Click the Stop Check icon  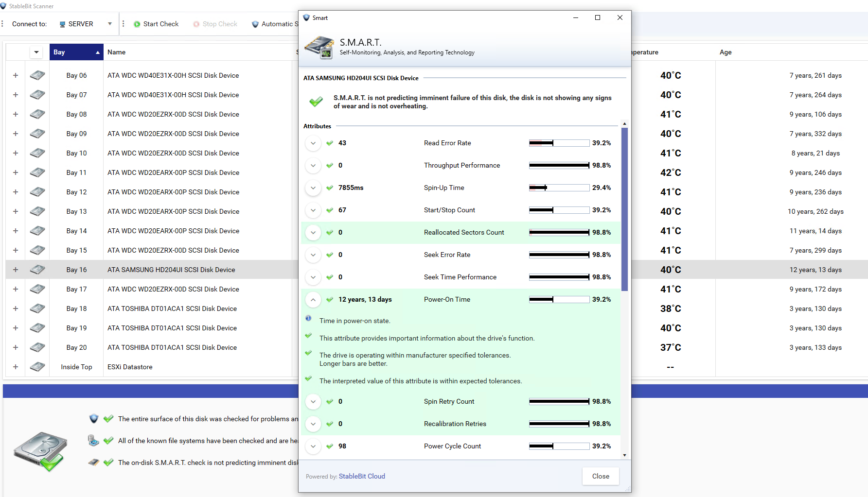coord(196,24)
